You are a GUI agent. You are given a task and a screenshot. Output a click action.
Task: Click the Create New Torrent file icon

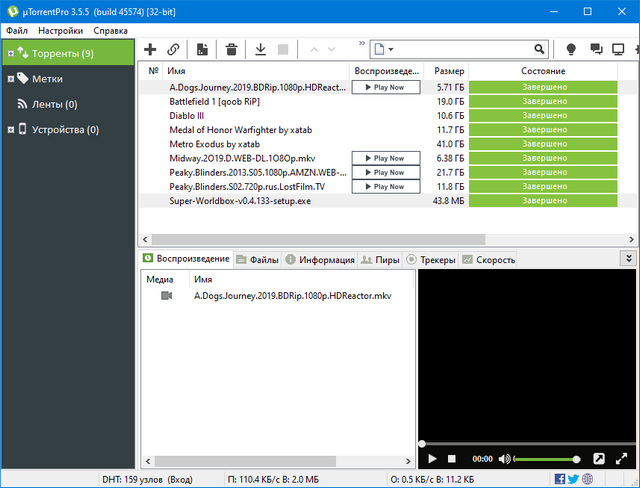click(x=203, y=49)
